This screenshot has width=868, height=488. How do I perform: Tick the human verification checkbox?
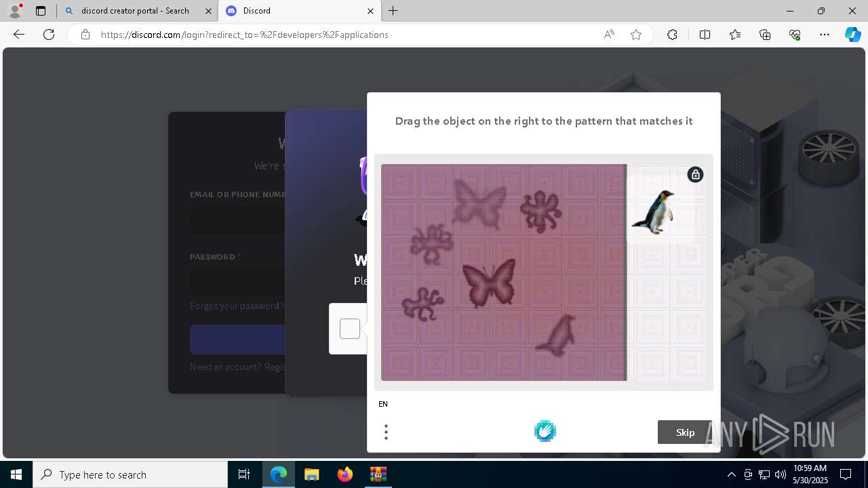pos(350,329)
